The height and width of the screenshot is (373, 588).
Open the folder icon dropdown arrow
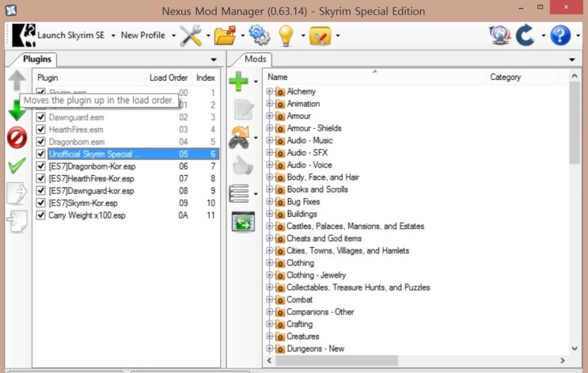tap(242, 36)
